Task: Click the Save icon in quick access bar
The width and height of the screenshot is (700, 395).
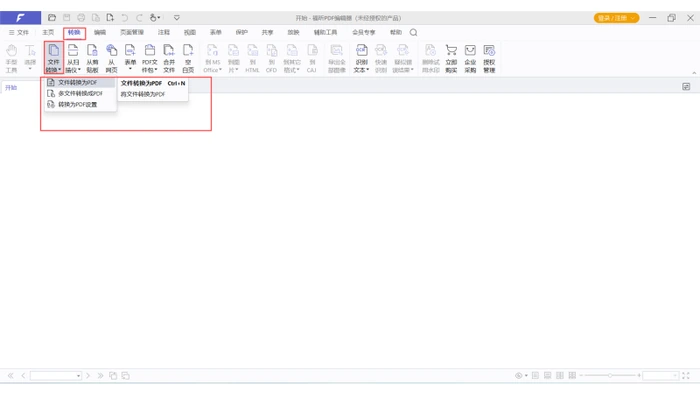Action: click(67, 18)
